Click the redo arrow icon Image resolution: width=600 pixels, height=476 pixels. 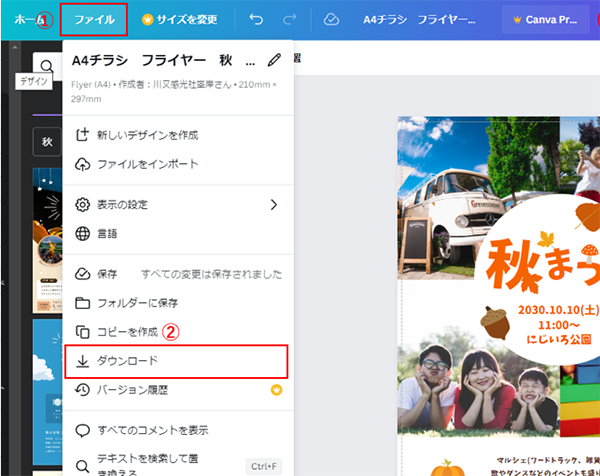[289, 19]
